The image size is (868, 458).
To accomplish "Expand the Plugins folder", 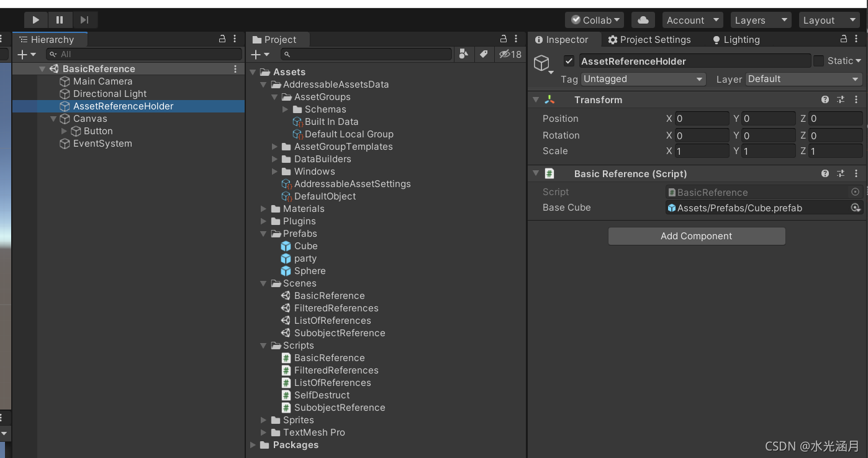I will point(264,221).
